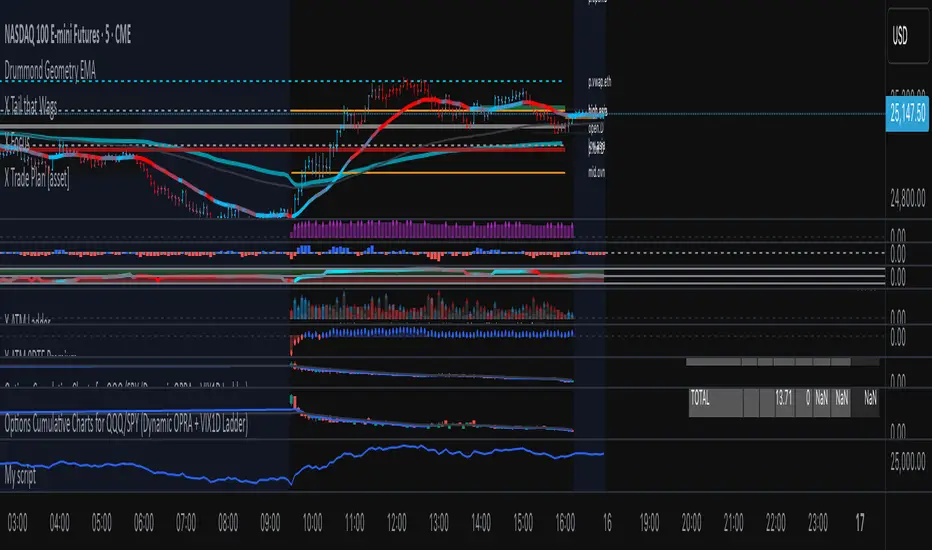Click the 13:00 time axis label
This screenshot has height=550, width=932.
439,523
